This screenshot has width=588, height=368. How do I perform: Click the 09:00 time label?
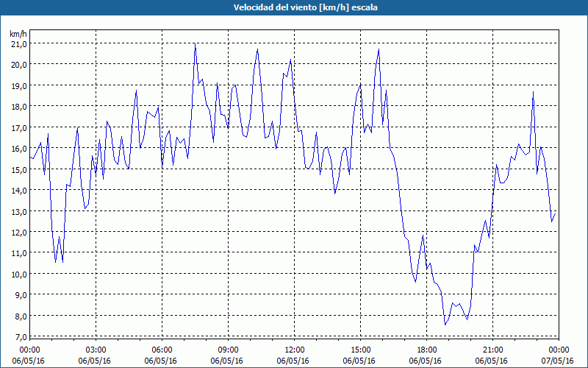click(x=228, y=350)
